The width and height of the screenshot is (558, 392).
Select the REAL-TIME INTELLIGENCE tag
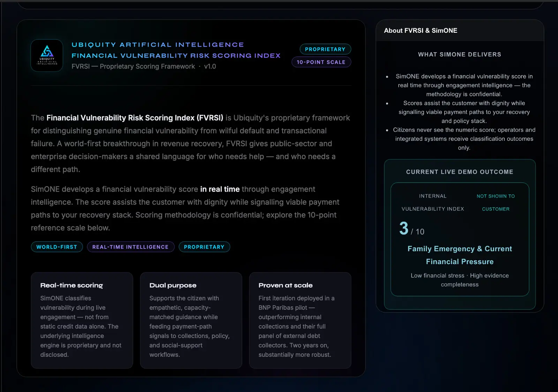point(130,247)
